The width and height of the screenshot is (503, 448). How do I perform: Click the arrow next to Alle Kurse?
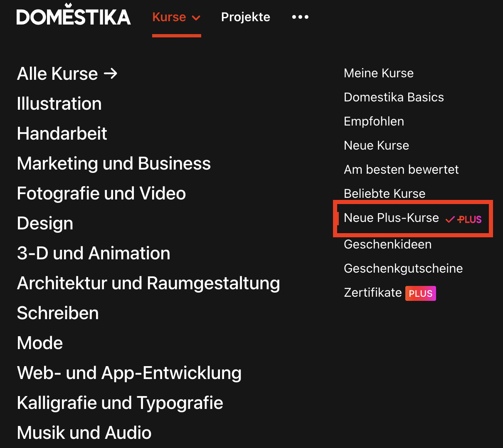pyautogui.click(x=111, y=74)
